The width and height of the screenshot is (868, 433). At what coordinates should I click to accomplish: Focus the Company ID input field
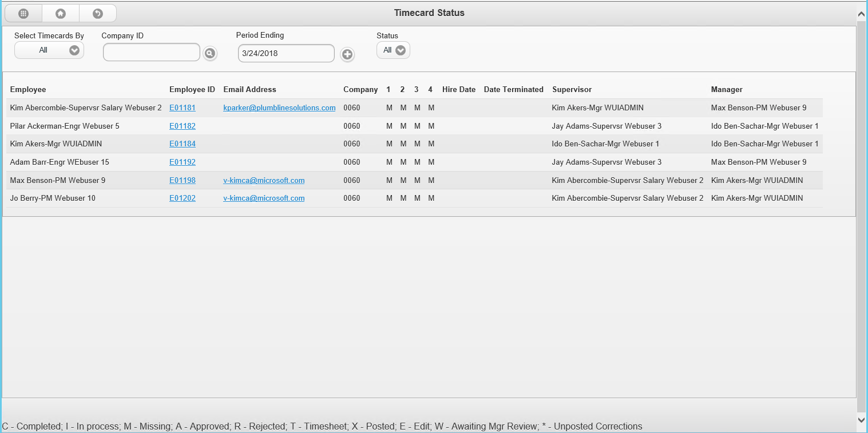pyautogui.click(x=152, y=53)
